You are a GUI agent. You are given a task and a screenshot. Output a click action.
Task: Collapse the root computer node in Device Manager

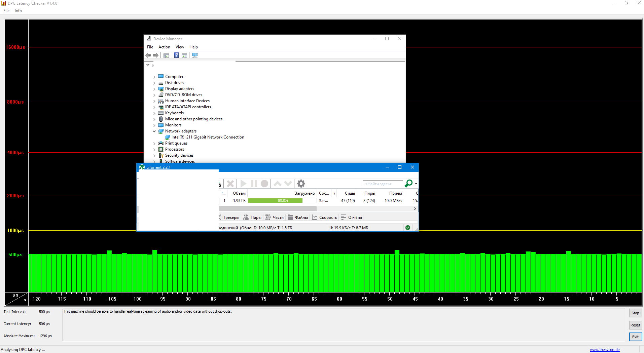(148, 65)
